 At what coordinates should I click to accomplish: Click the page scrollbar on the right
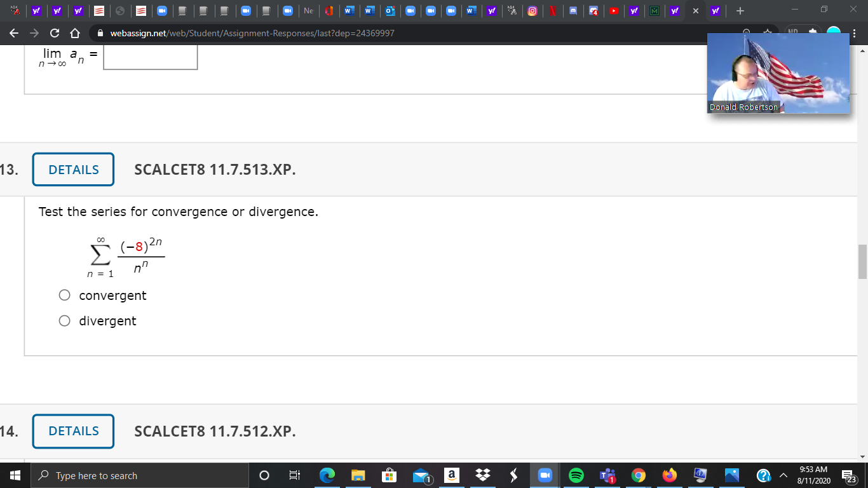[x=861, y=261]
